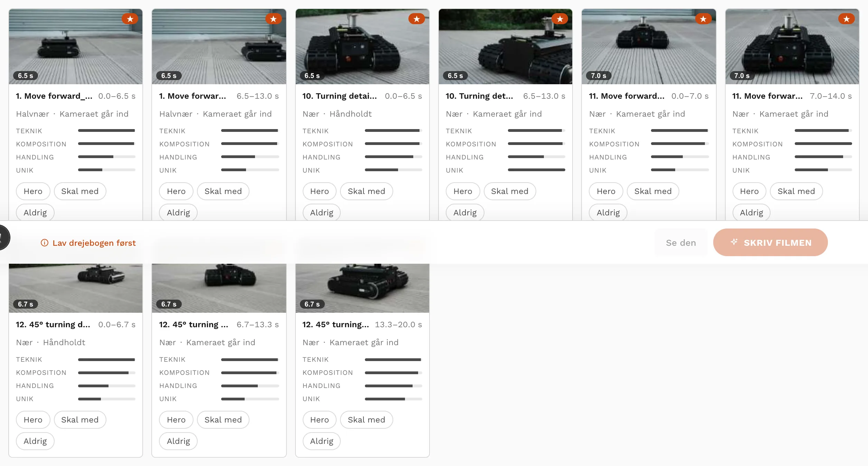The height and width of the screenshot is (466, 868).
Task: Click HANDLING bar on 12. 45° turning 0.0–6.7 s
Action: tap(107, 386)
